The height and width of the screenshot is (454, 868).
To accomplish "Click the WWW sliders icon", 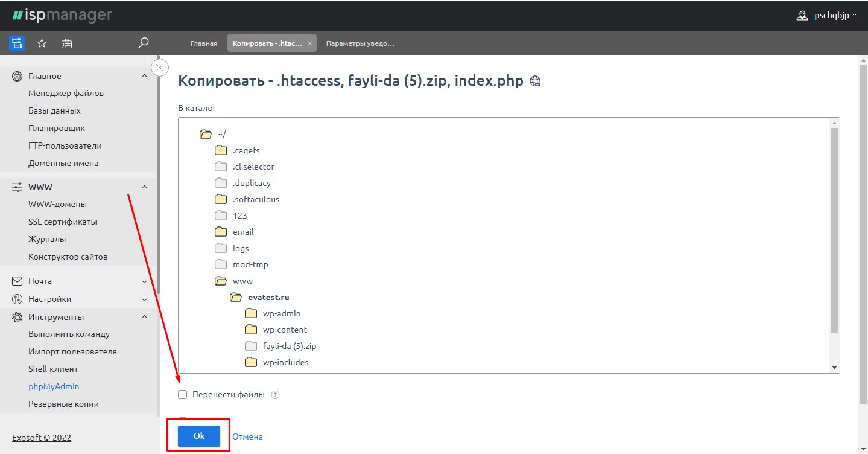I will [x=17, y=187].
